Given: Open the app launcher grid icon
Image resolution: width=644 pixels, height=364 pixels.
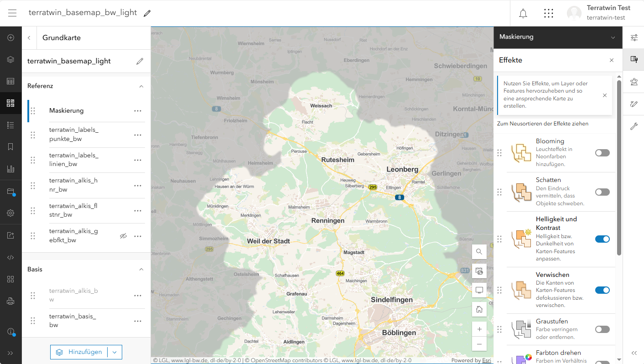Looking at the screenshot, I should point(549,13).
